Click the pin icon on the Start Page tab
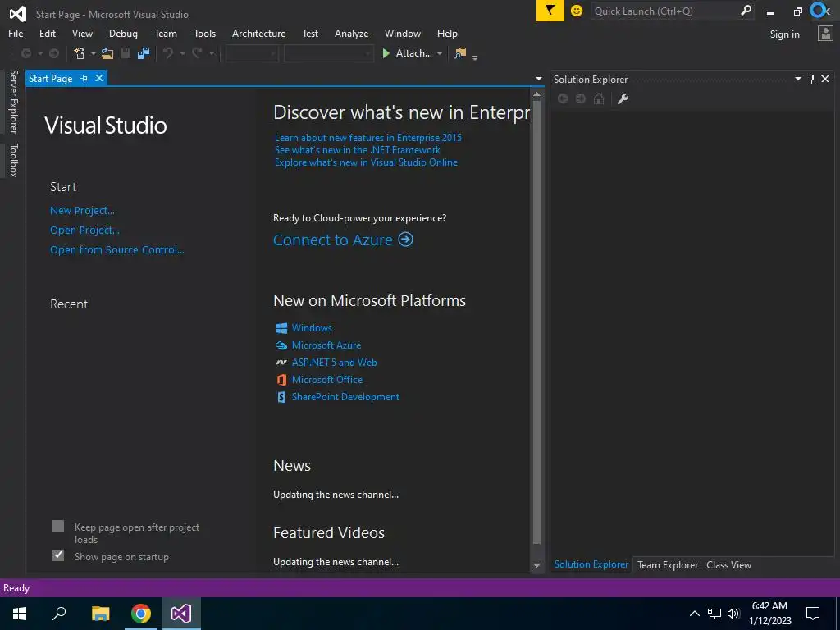Screen dimensions: 840x630 (84, 78)
